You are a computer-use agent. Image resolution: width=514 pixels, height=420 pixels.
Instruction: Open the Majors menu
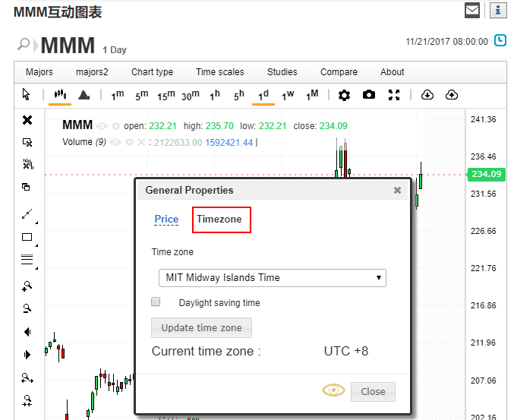tap(39, 72)
